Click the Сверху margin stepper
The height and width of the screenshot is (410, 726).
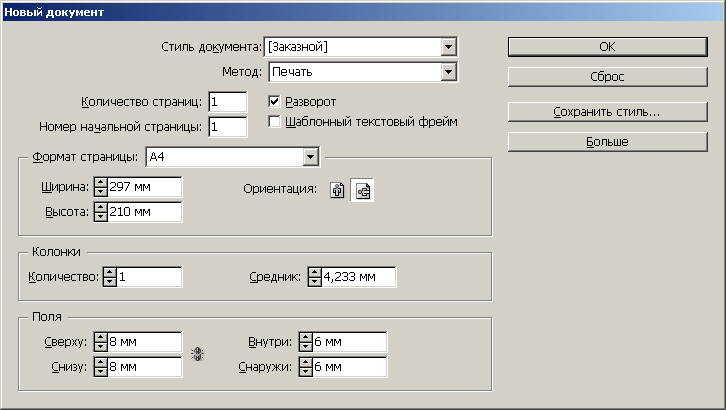click(x=100, y=342)
